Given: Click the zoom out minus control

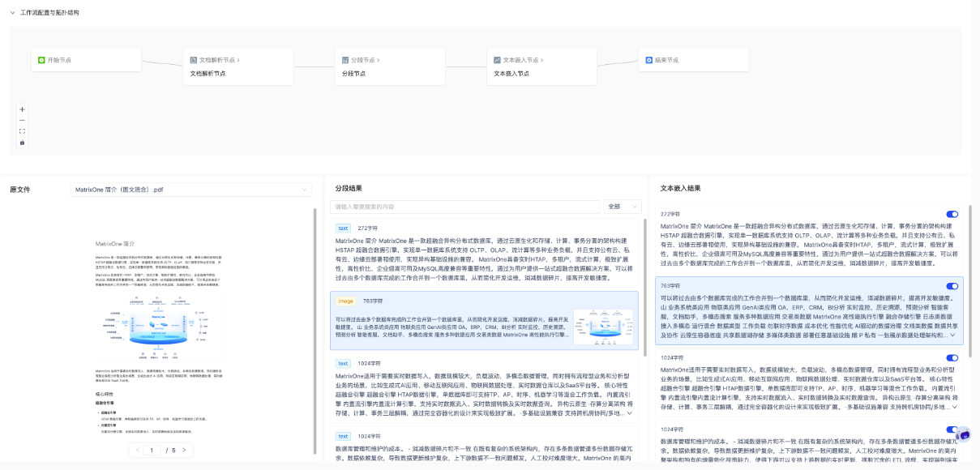Looking at the screenshot, I should 22,120.
